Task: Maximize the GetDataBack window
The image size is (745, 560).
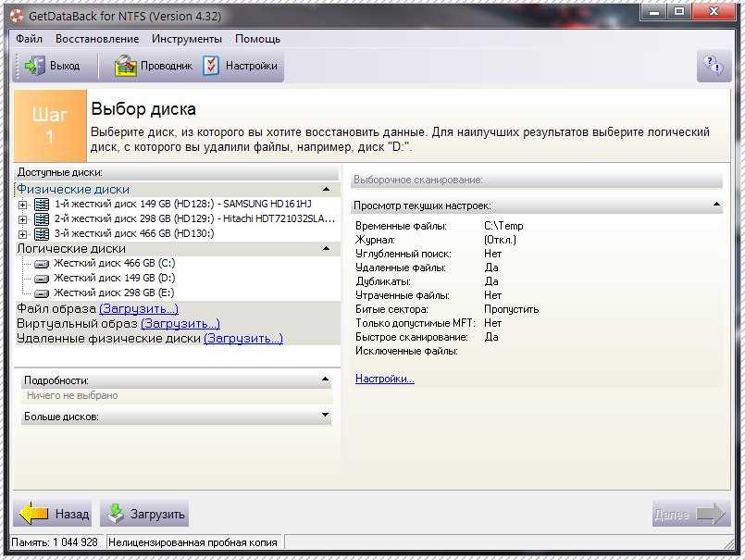Action: (679, 11)
